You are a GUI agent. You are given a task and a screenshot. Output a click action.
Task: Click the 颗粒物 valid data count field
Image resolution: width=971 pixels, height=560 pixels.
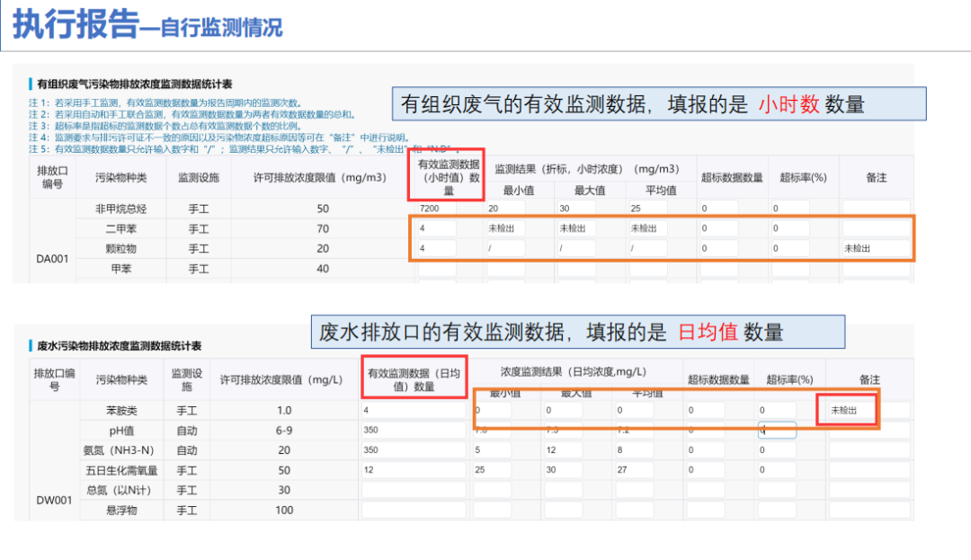point(437,248)
